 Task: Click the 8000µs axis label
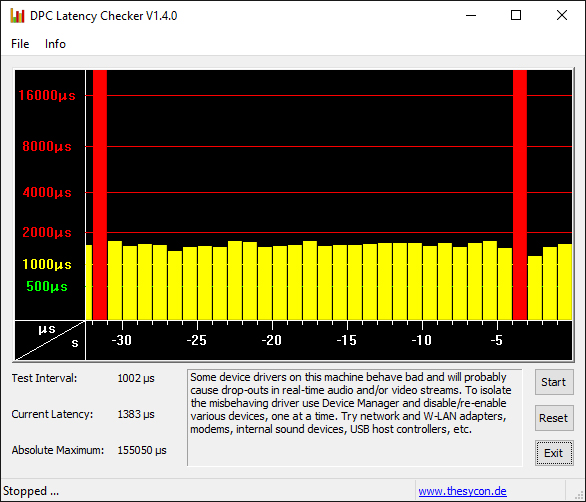point(47,146)
